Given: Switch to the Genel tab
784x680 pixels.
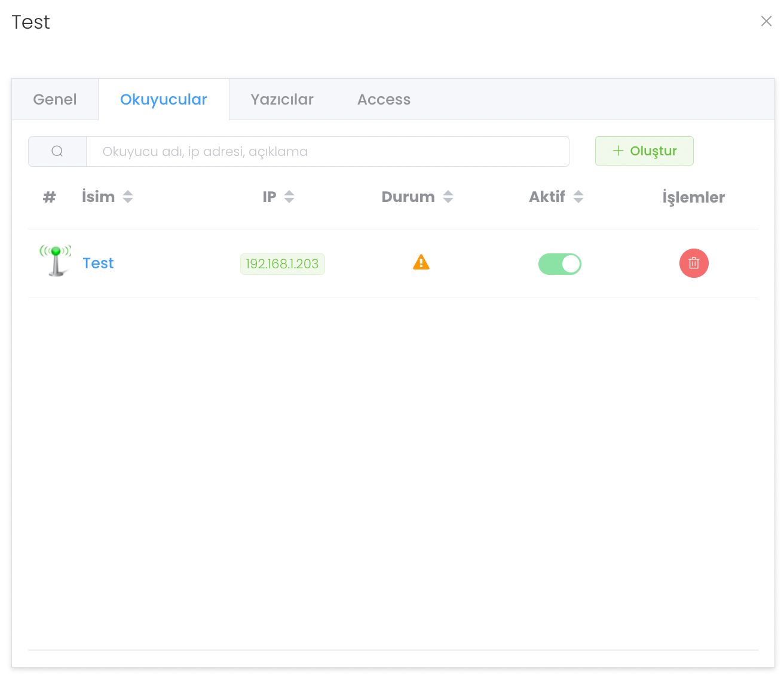Looking at the screenshot, I should [55, 100].
